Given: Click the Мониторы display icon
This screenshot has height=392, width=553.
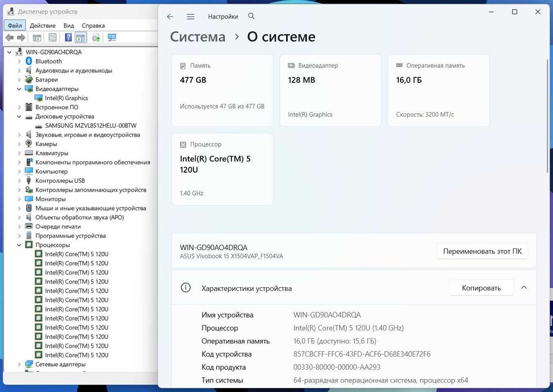Looking at the screenshot, I should pyautogui.click(x=29, y=199).
